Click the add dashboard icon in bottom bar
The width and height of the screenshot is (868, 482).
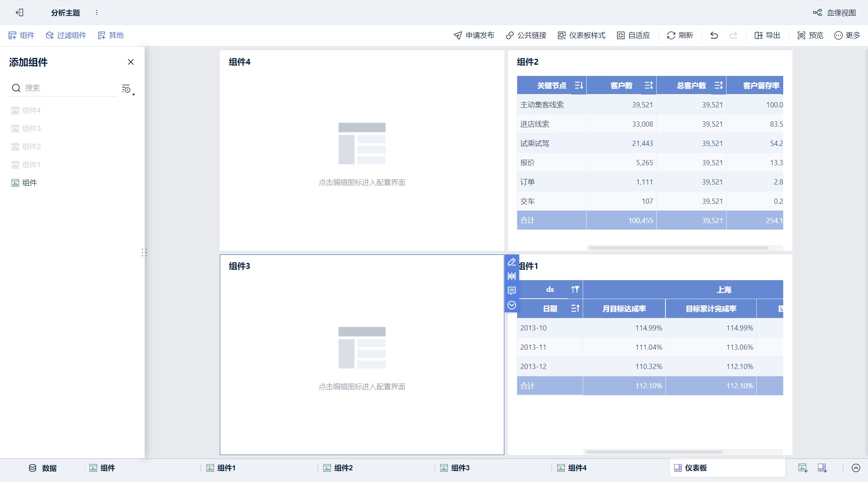[x=822, y=468]
